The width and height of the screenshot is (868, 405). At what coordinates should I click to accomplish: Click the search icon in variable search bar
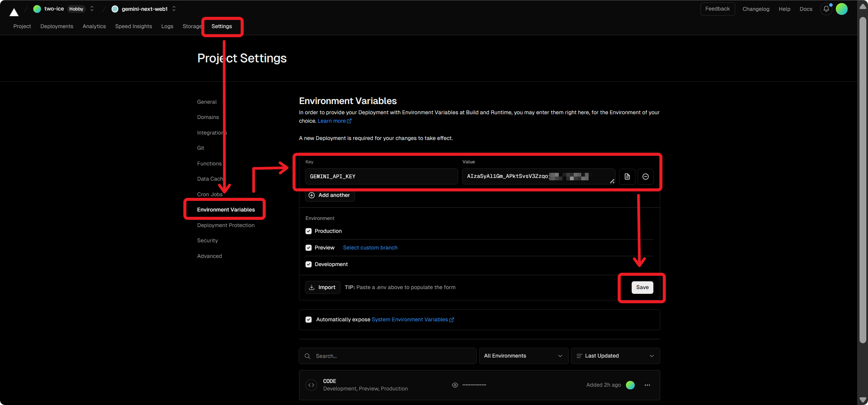308,356
